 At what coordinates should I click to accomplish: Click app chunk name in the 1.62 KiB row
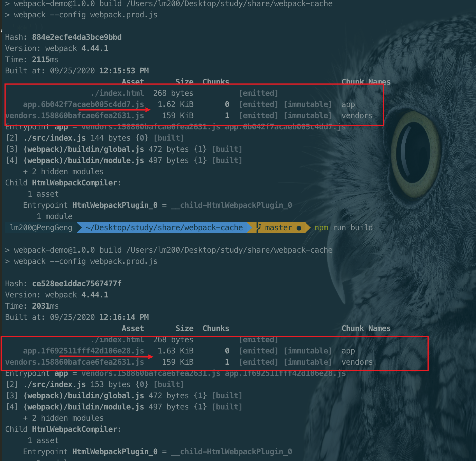[348, 105]
